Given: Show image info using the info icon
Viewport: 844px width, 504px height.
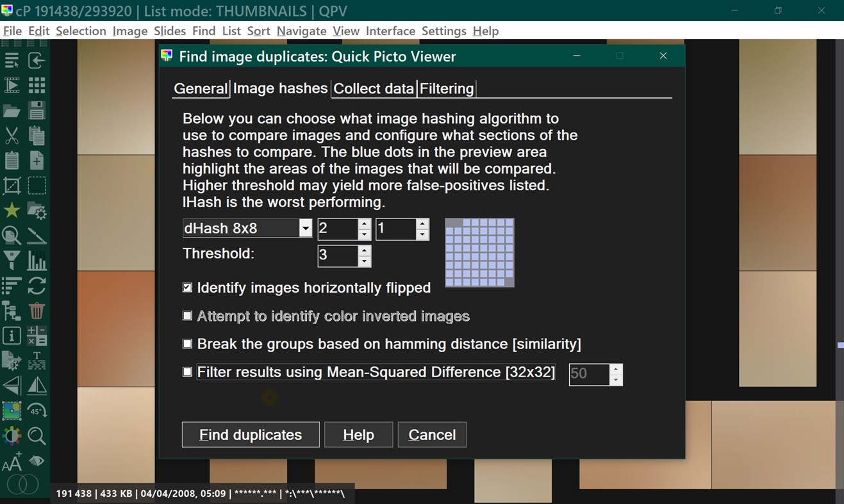Looking at the screenshot, I should point(12,335).
